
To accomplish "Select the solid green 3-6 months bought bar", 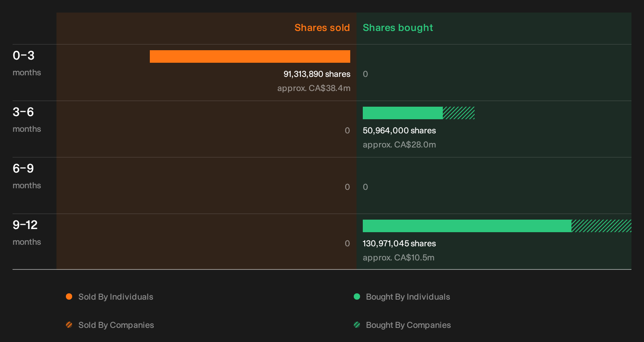I will [403, 113].
